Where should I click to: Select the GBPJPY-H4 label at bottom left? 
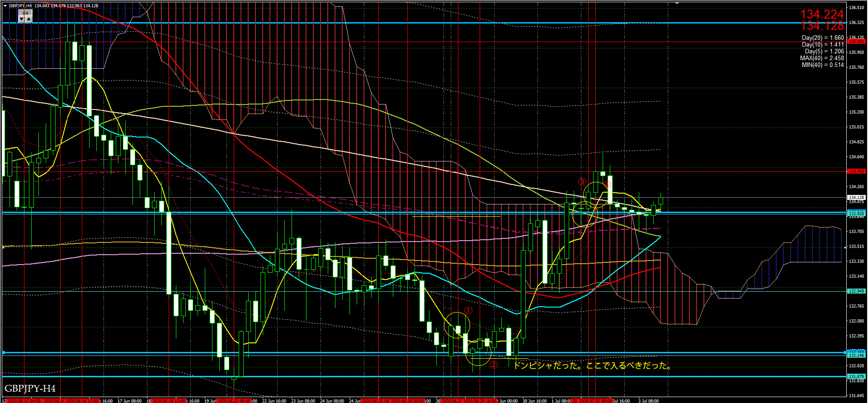point(30,389)
